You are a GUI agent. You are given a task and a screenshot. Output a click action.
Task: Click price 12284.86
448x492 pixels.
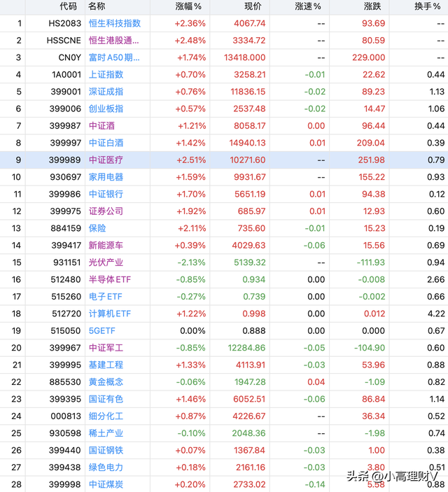pyautogui.click(x=247, y=348)
